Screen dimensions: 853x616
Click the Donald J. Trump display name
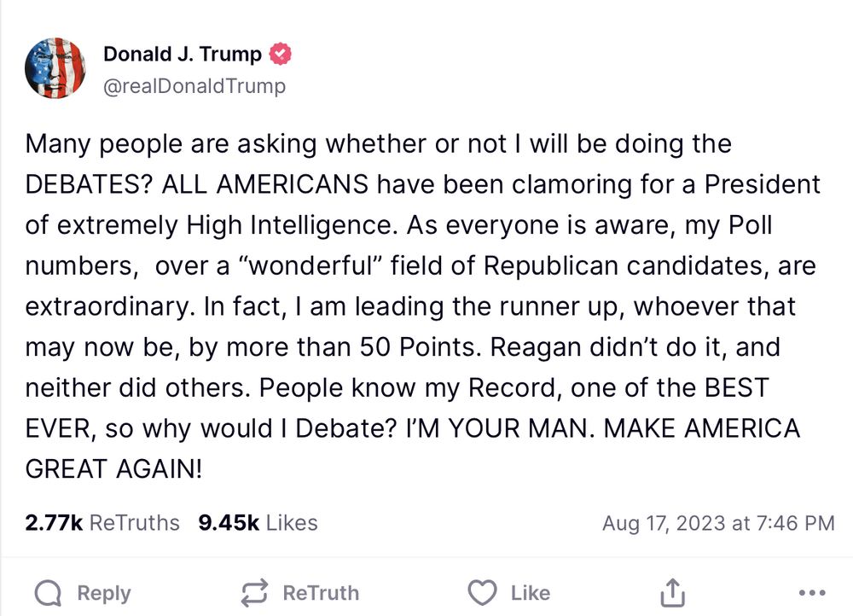tap(183, 55)
